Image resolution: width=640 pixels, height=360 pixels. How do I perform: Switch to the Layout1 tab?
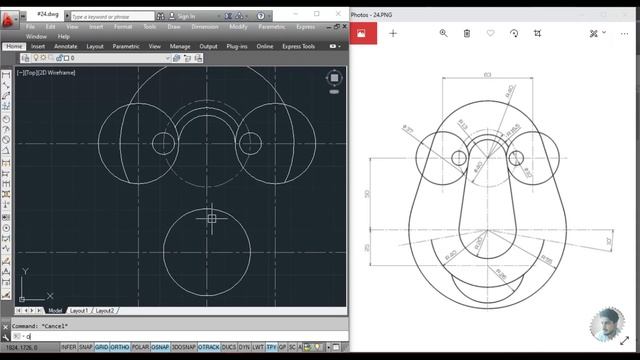click(x=79, y=311)
